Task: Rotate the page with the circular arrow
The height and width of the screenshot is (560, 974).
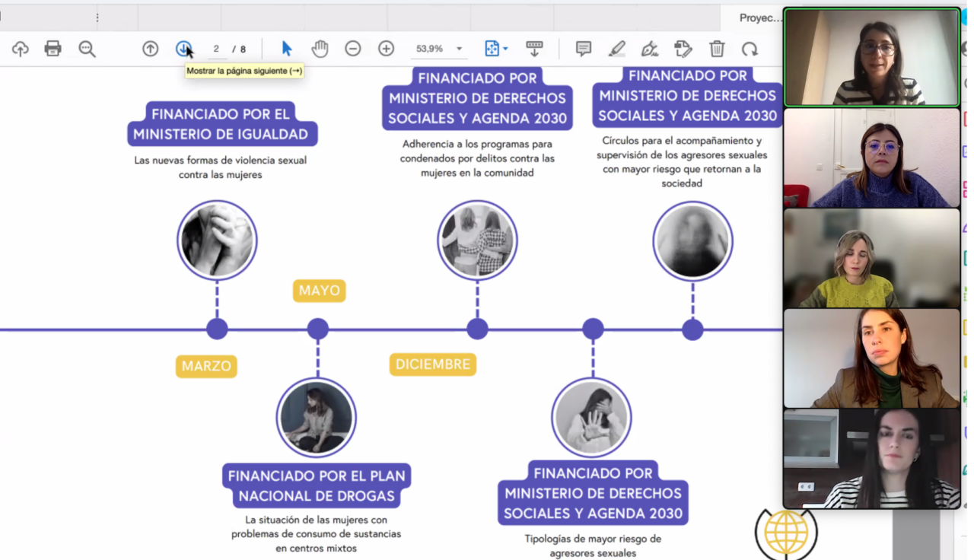Action: coord(750,49)
